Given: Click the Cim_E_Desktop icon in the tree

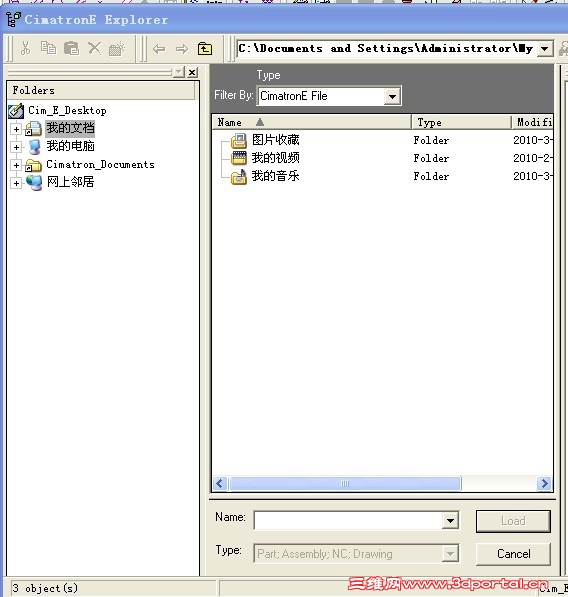Looking at the screenshot, I should coord(16,111).
